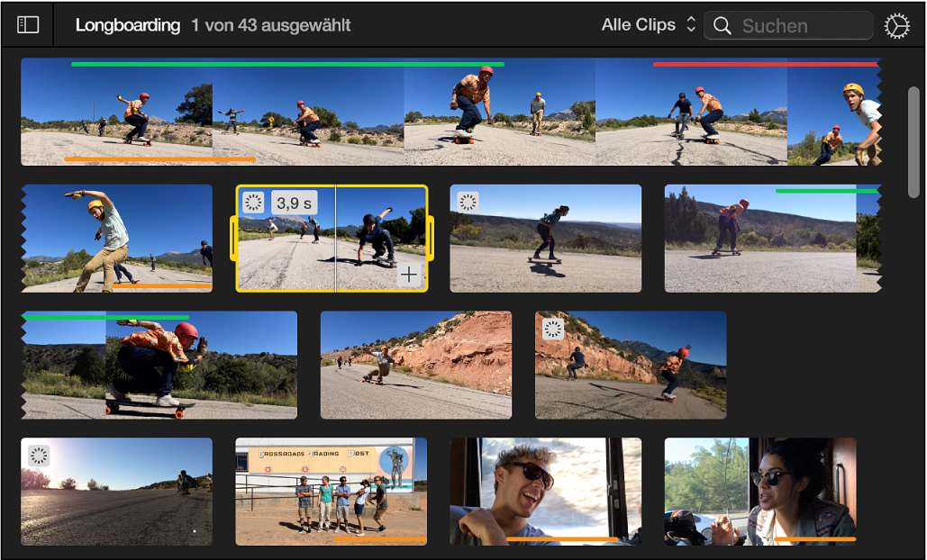
Task: Click the magnifier icon in search field
Action: [722, 26]
